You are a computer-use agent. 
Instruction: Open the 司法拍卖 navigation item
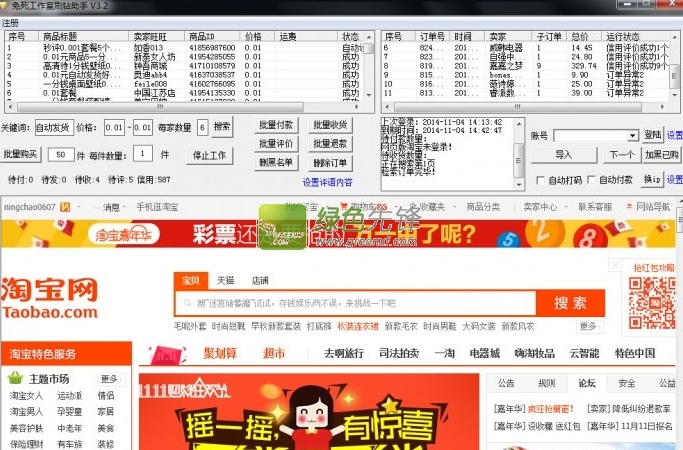pyautogui.click(x=399, y=353)
